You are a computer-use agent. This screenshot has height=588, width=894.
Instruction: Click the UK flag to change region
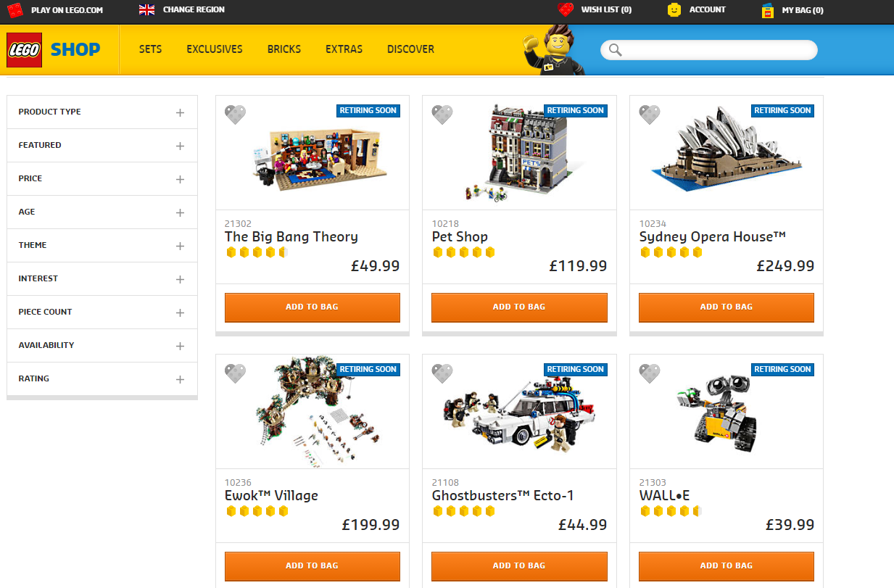tap(146, 9)
